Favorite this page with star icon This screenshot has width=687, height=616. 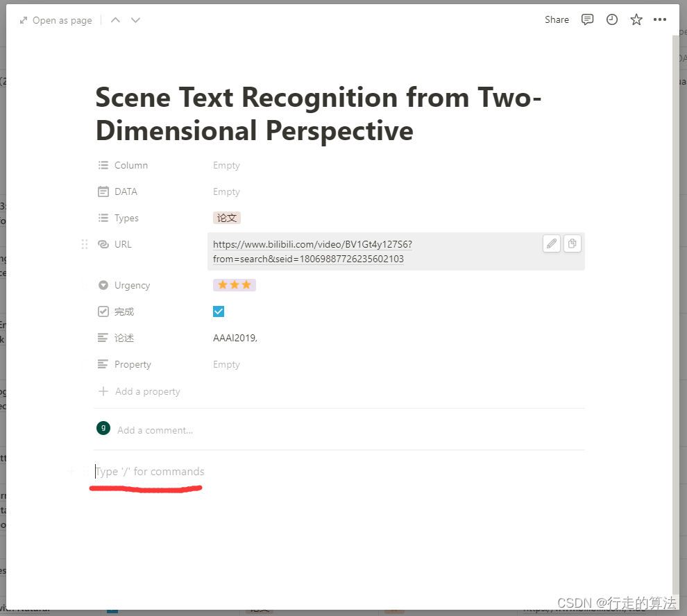[636, 19]
